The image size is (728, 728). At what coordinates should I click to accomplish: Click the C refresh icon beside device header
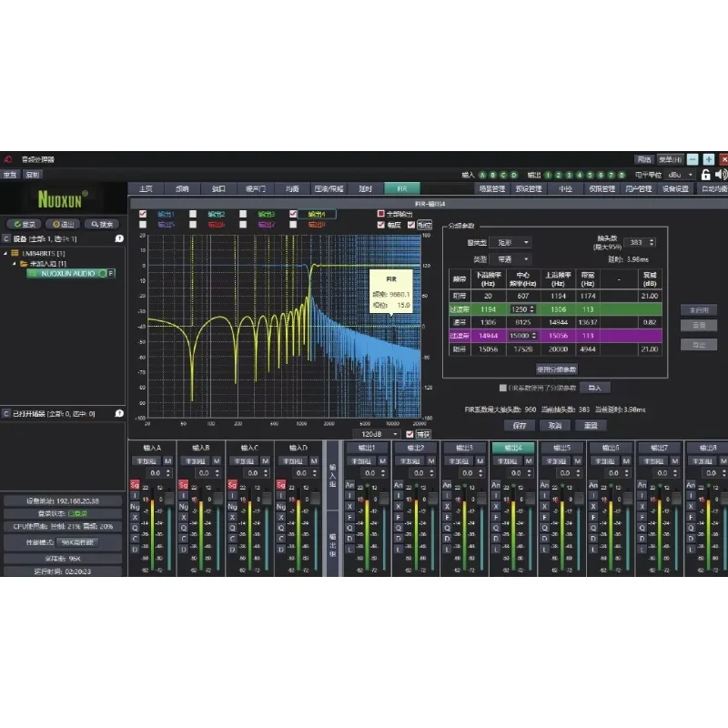[6, 238]
